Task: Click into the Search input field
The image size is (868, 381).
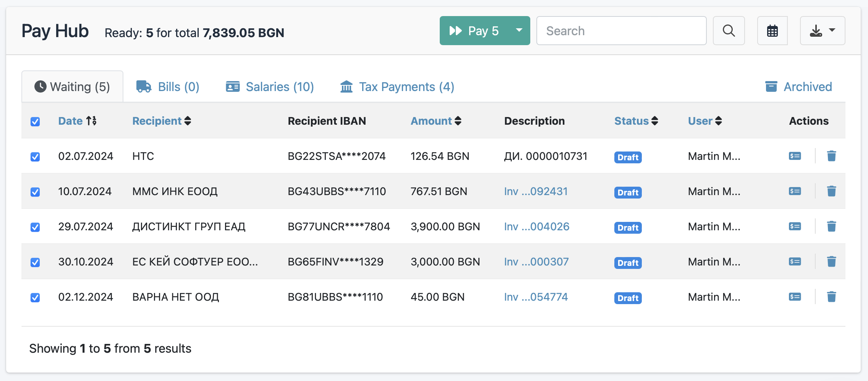Action: (x=621, y=31)
